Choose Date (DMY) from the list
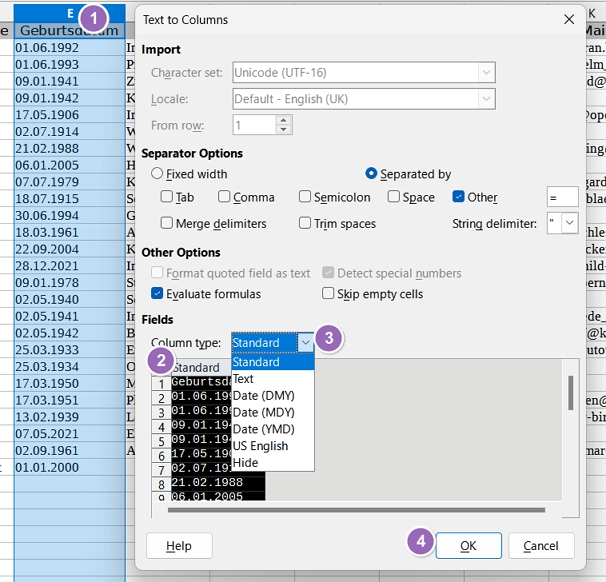This screenshot has width=606, height=582. click(263, 396)
